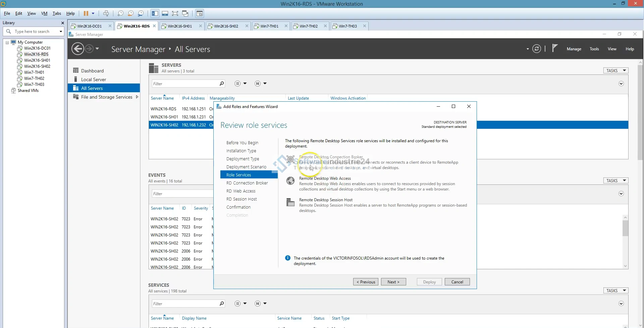The height and width of the screenshot is (328, 644).
Task: Click Next in the wizard
Action: [x=393, y=282]
